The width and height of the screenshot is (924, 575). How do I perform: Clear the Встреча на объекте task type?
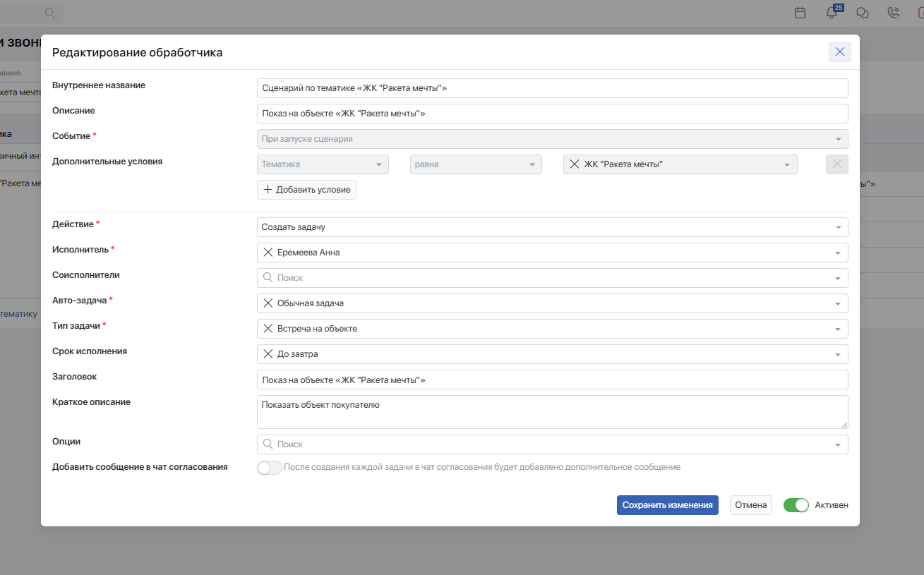coord(268,328)
